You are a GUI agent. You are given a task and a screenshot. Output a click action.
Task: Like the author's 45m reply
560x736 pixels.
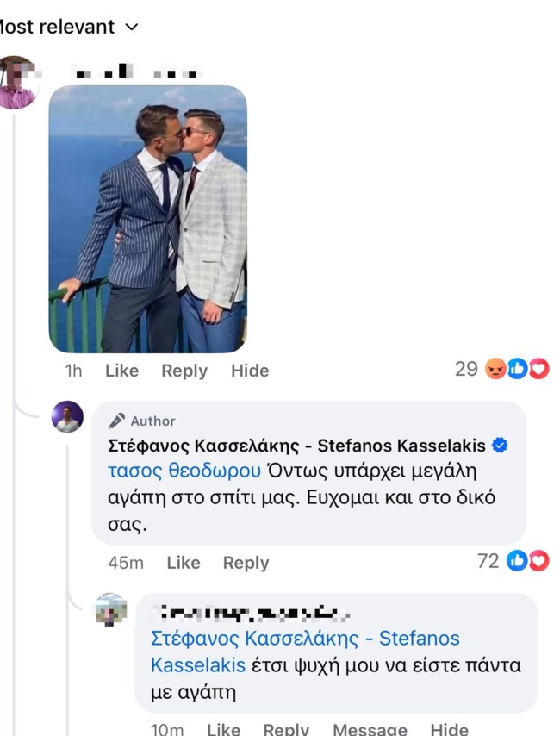(x=184, y=563)
